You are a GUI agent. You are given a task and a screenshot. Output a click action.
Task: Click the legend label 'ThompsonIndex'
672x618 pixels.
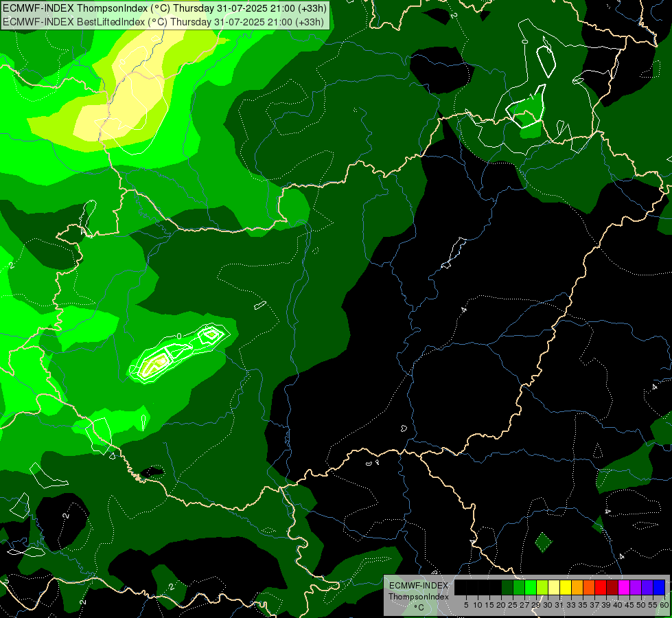(x=418, y=597)
